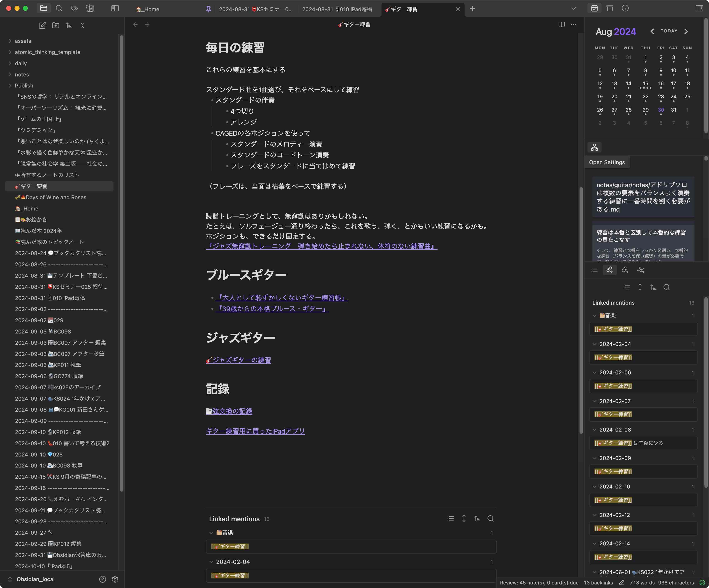
Task: Switch note to reading view
Action: 561,24
